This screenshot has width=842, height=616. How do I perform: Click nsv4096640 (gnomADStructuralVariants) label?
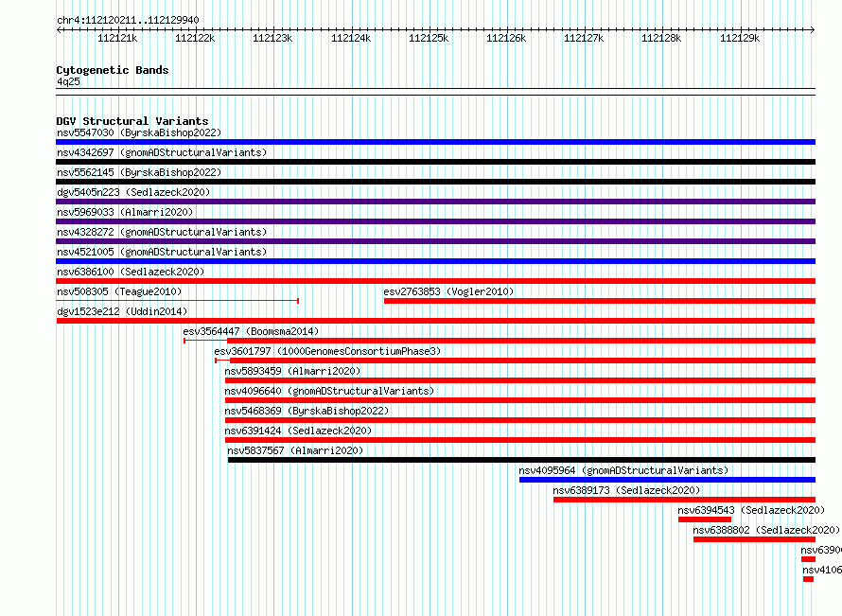[x=329, y=391]
